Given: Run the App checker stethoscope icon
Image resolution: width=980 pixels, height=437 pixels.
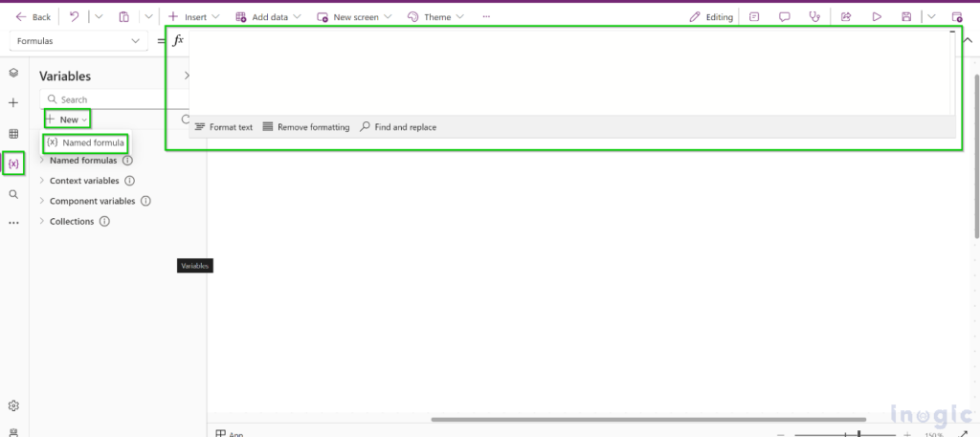Looking at the screenshot, I should point(814,17).
